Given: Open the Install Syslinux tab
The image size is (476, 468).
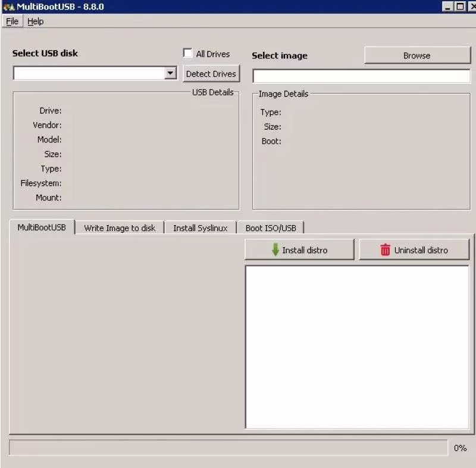Looking at the screenshot, I should click(201, 228).
